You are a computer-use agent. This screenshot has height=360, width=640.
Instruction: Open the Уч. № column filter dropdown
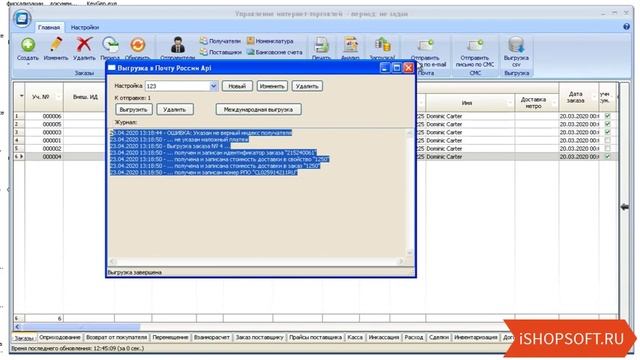[58, 97]
